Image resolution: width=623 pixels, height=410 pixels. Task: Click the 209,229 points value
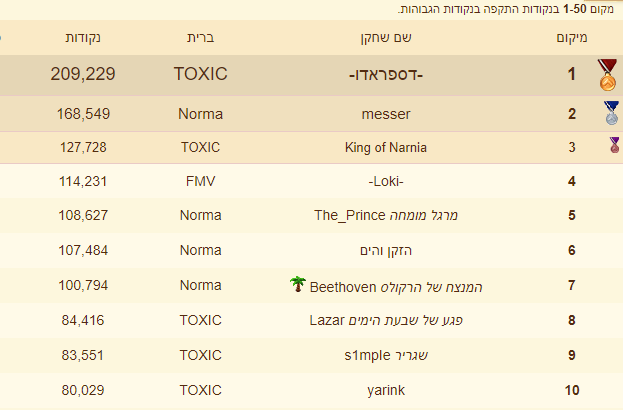click(83, 74)
